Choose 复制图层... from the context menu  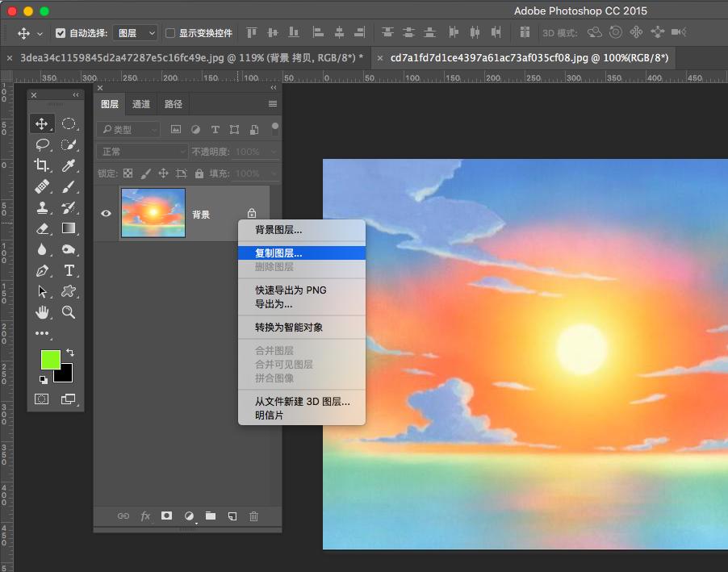point(278,253)
